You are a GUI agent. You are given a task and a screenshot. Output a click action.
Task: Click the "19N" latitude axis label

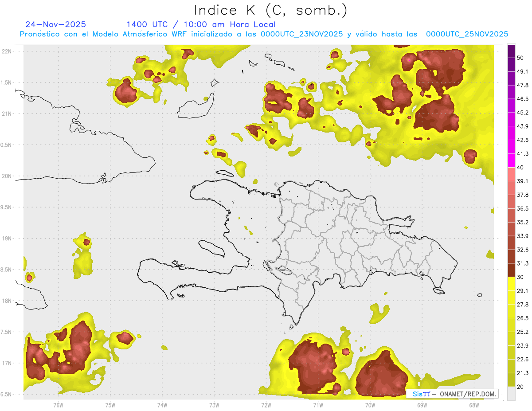click(x=7, y=238)
